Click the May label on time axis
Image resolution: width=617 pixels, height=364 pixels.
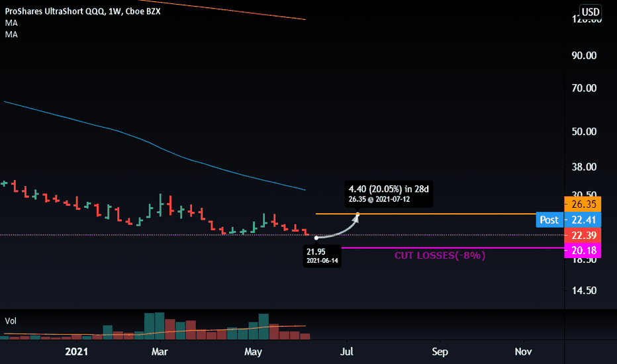[253, 351]
